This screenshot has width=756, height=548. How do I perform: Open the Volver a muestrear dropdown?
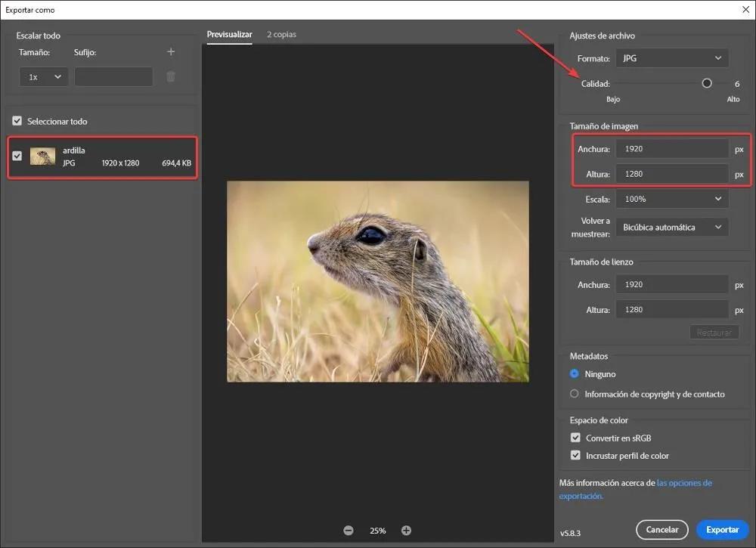click(671, 227)
